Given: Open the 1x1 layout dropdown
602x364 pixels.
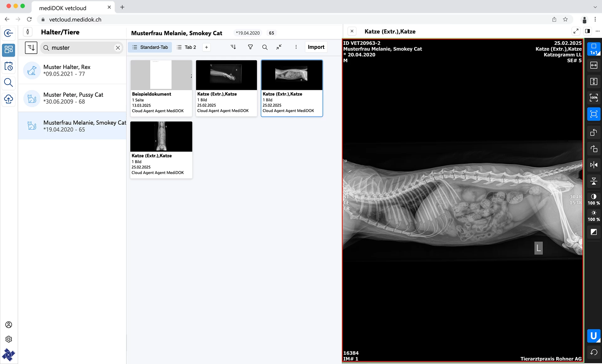Looking at the screenshot, I should [594, 49].
